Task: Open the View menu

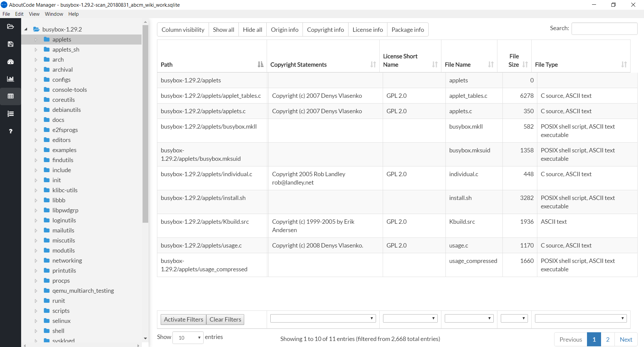Action: point(34,14)
